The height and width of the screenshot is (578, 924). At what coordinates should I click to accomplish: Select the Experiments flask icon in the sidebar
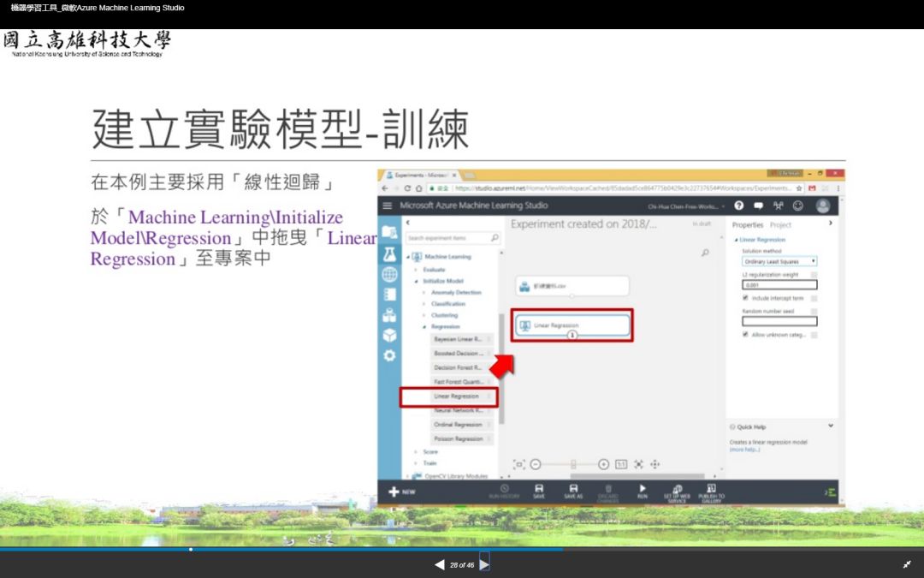[x=389, y=253]
